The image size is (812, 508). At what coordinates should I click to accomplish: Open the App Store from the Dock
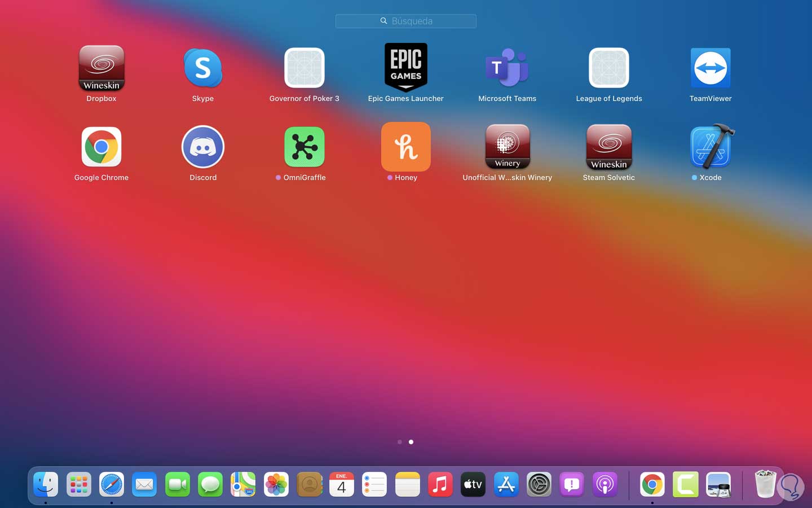click(x=506, y=484)
